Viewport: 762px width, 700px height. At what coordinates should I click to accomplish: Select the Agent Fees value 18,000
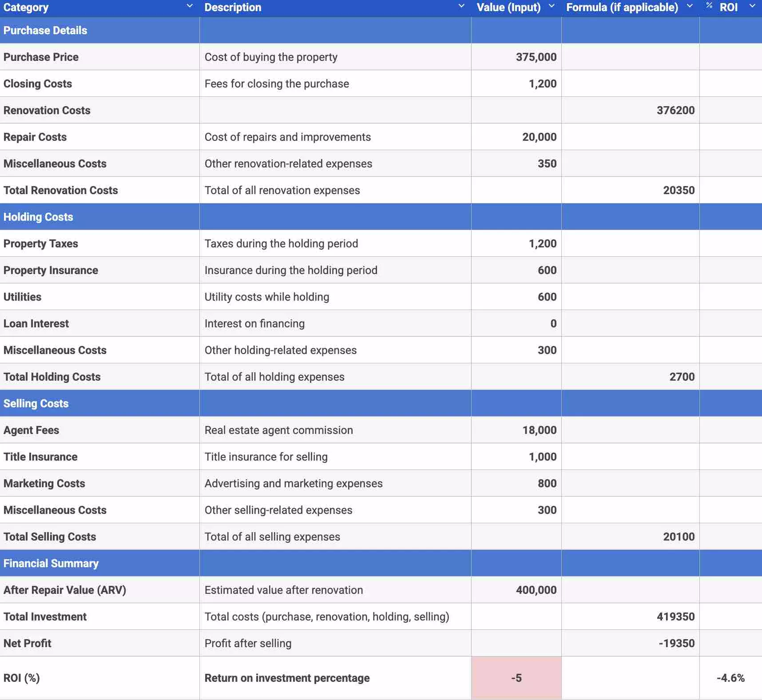pos(539,430)
